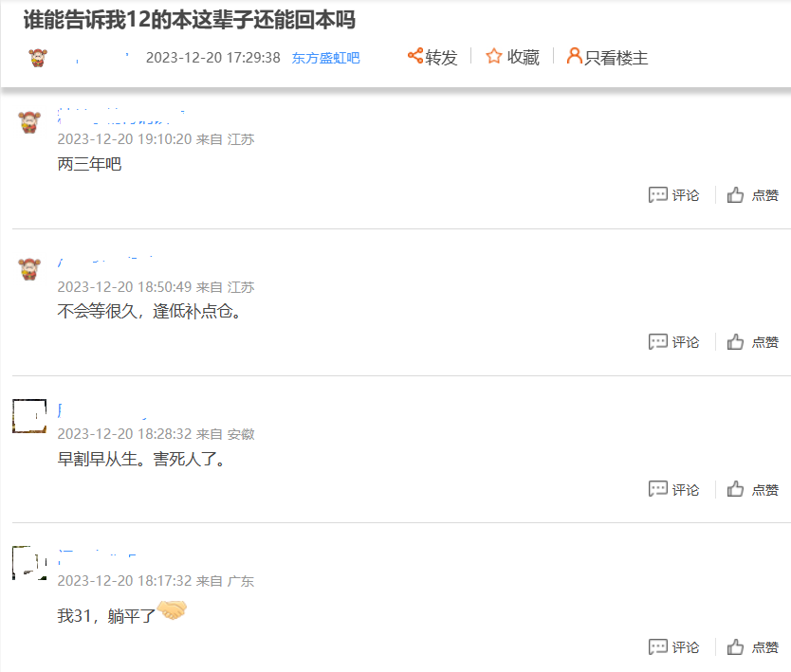Like the 两三年吧 reply with thumbs-up
The height and width of the screenshot is (672, 791).
pyautogui.click(x=735, y=194)
